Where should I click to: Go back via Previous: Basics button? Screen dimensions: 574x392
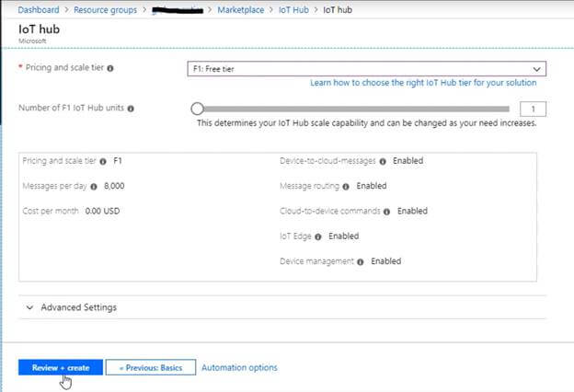[151, 367]
